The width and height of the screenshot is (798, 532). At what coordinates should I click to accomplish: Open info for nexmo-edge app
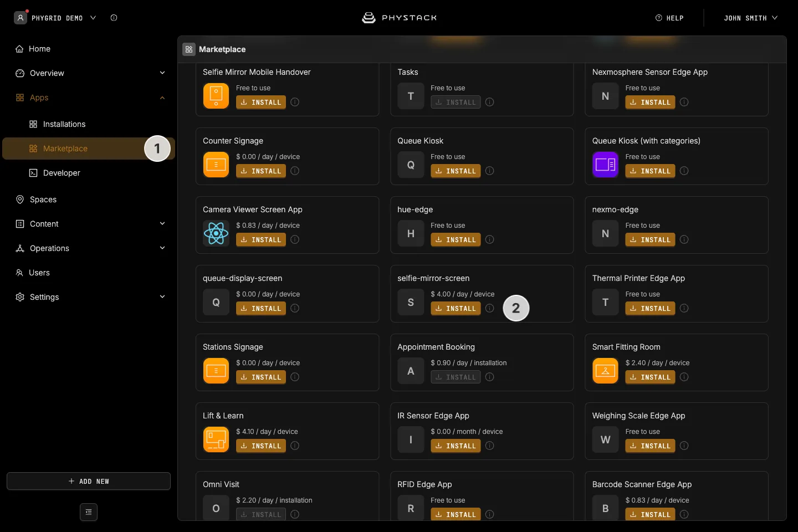tap(684, 239)
